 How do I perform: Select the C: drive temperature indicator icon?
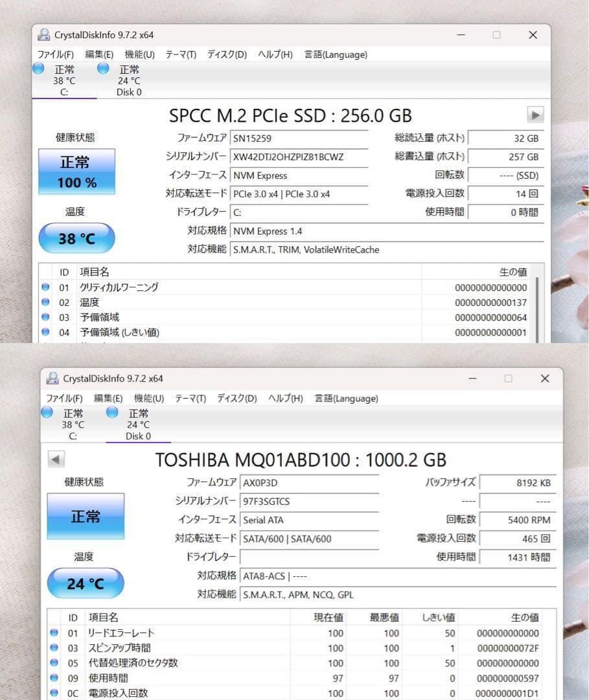click(x=38, y=69)
